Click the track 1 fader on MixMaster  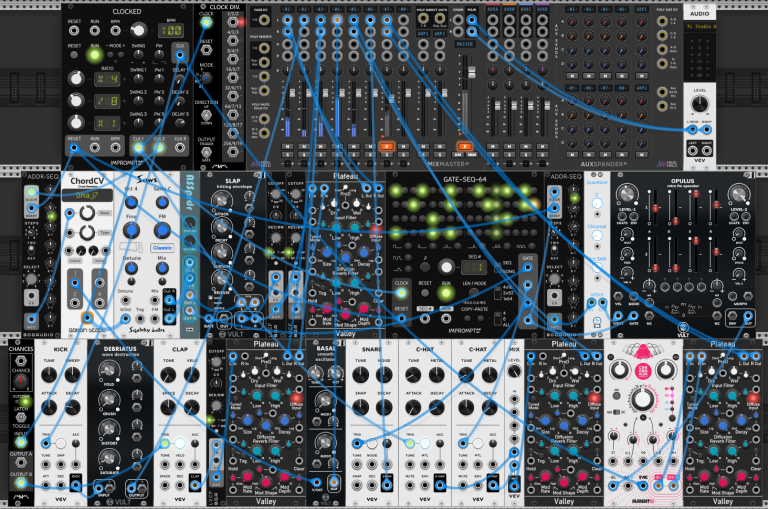click(292, 93)
